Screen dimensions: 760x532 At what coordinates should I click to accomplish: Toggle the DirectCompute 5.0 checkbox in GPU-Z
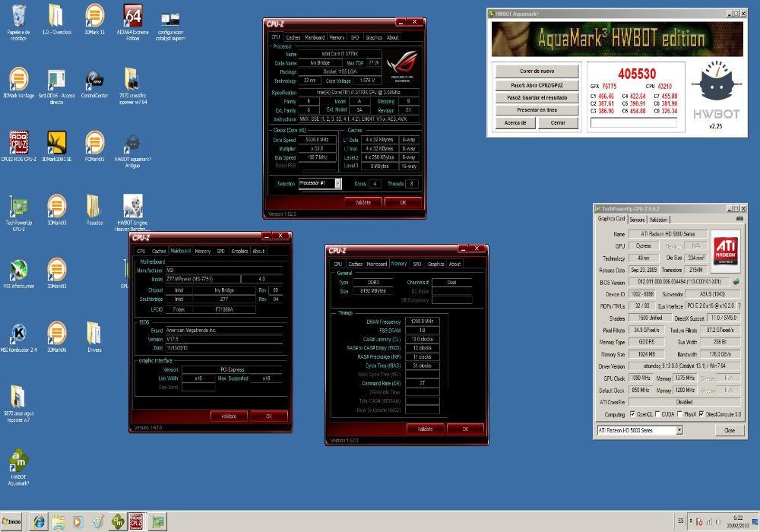point(701,414)
